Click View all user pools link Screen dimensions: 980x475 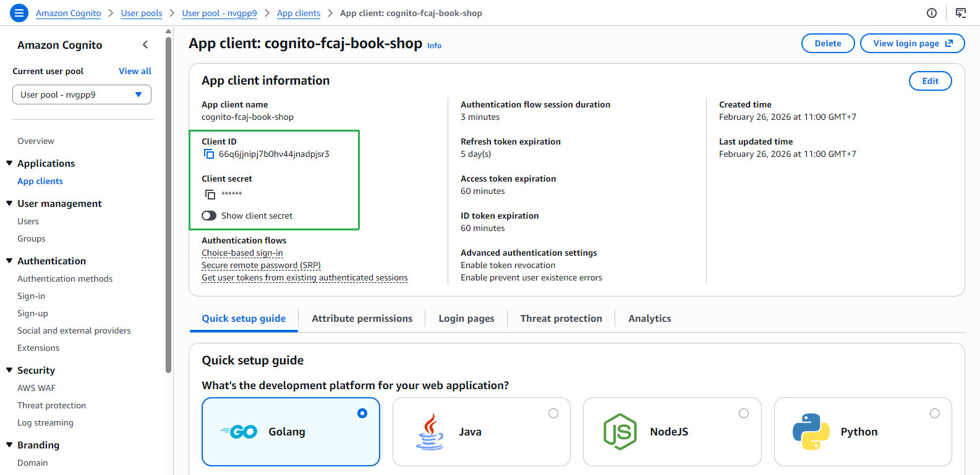(x=135, y=71)
